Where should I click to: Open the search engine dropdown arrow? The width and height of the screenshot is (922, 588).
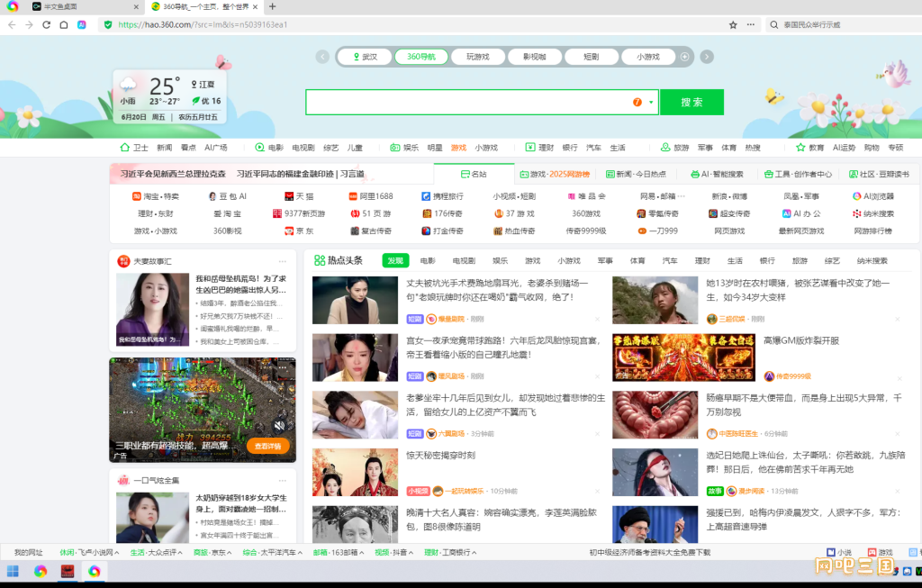651,103
